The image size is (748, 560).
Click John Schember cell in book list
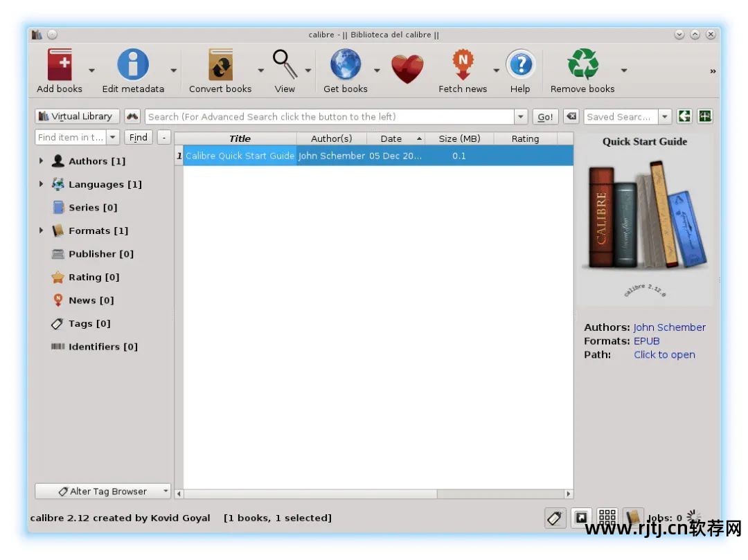click(x=332, y=156)
